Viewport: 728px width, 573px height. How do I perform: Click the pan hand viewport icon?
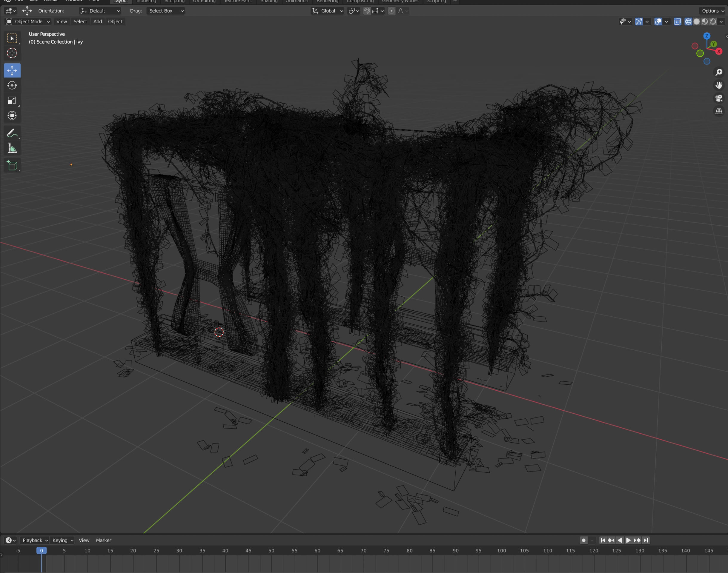[719, 85]
